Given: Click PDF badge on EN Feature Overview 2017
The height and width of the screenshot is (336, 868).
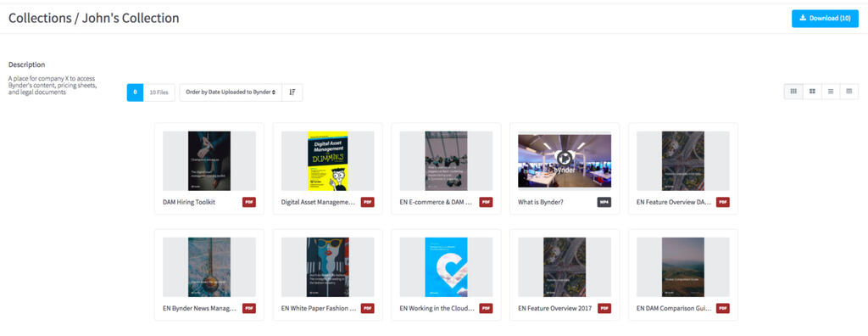Looking at the screenshot, I should (x=604, y=308).
